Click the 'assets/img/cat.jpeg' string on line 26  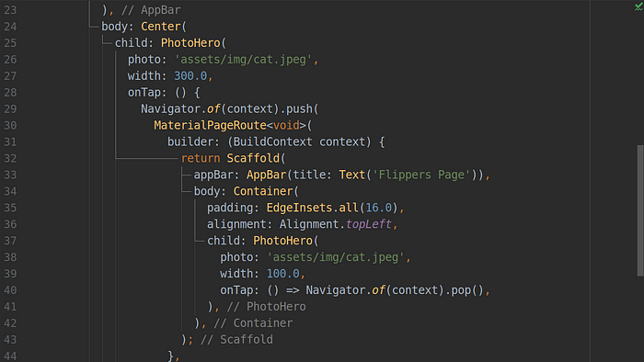243,60
